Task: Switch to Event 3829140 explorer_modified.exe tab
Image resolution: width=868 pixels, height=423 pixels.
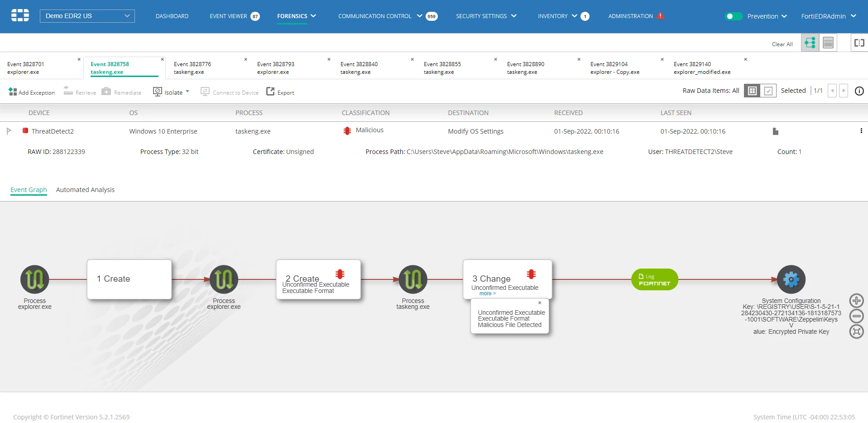Action: [708, 68]
